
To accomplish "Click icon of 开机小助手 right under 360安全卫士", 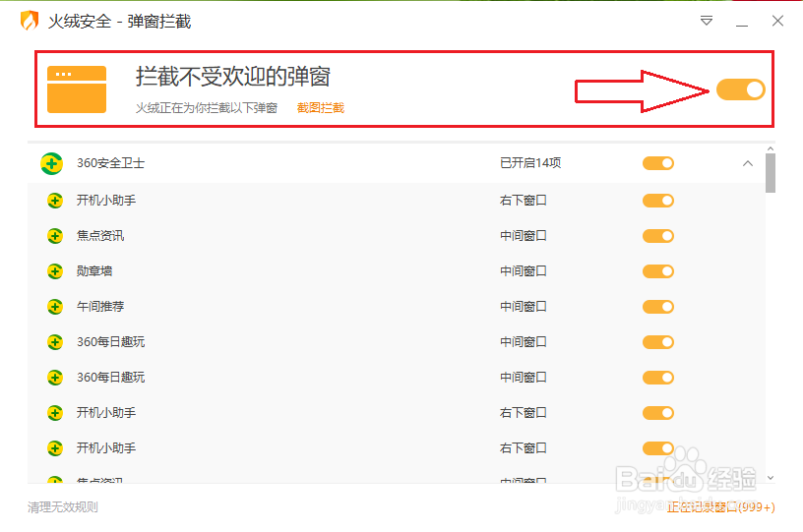I will (x=55, y=201).
